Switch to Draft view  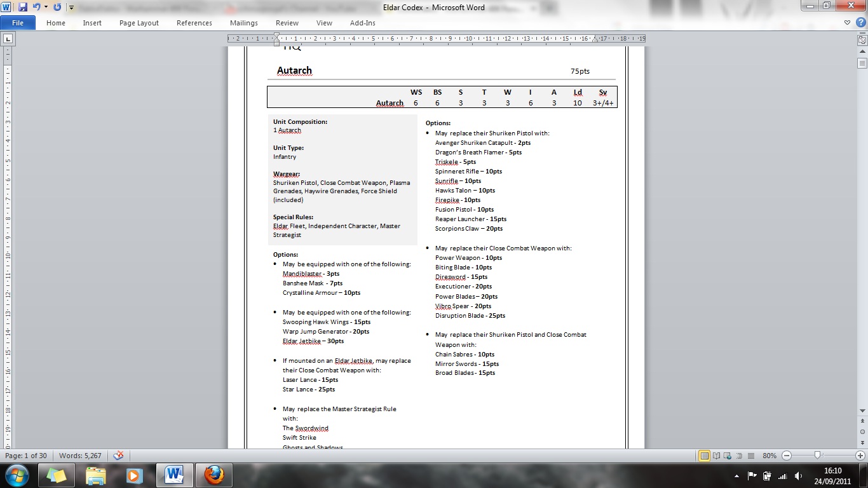(750, 456)
